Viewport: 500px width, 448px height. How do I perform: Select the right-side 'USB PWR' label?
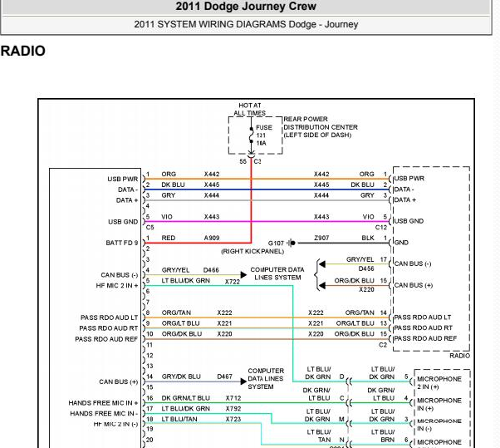tap(409, 179)
